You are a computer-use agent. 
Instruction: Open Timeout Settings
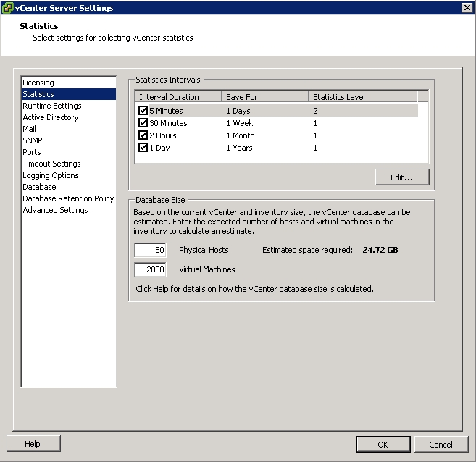click(x=69, y=164)
